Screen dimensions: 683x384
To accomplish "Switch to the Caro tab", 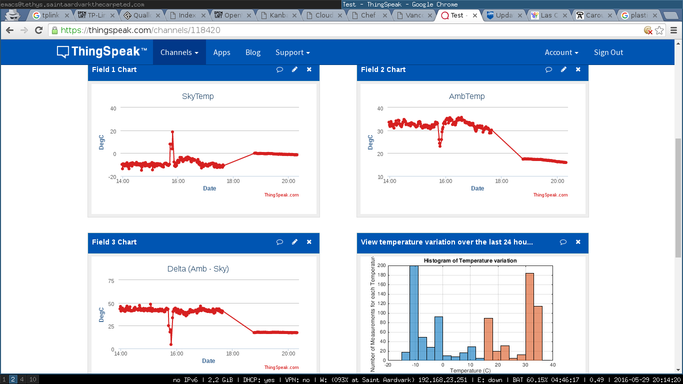I will coord(594,15).
